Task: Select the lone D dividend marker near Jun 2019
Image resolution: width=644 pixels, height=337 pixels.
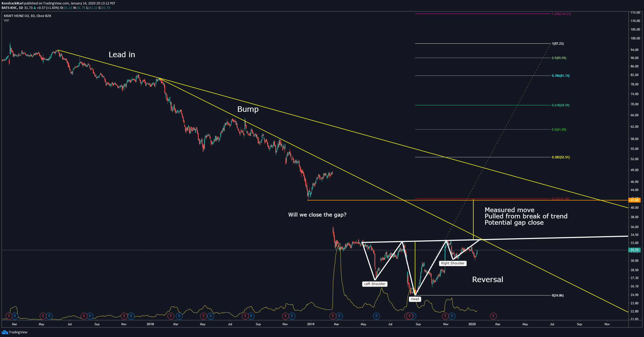Action: click(376, 316)
